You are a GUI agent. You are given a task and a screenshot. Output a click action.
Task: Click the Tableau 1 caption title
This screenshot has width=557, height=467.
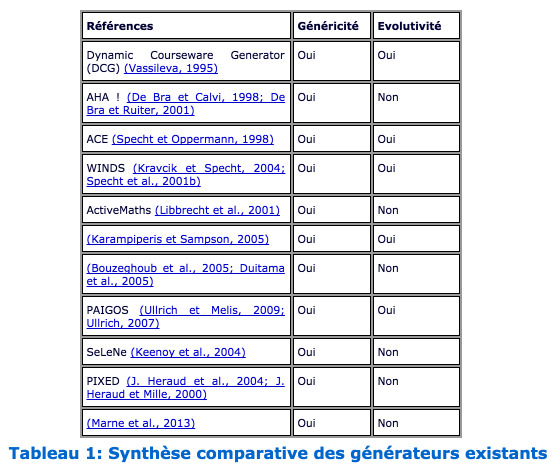coord(278,454)
